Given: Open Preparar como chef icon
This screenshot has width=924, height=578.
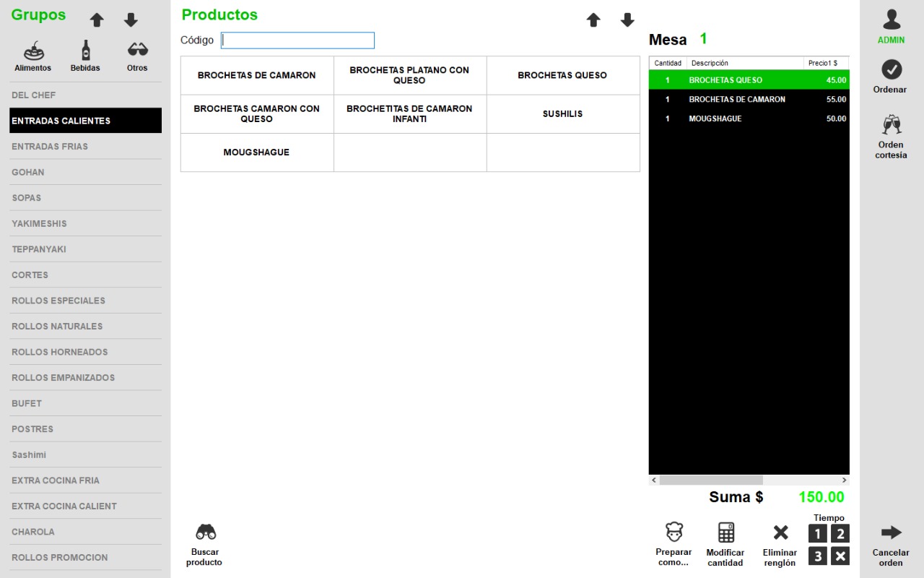Looking at the screenshot, I should 674,532.
